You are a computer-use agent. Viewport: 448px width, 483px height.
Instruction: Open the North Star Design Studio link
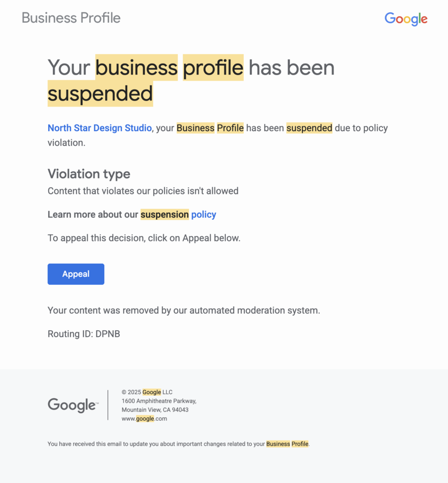(x=99, y=128)
